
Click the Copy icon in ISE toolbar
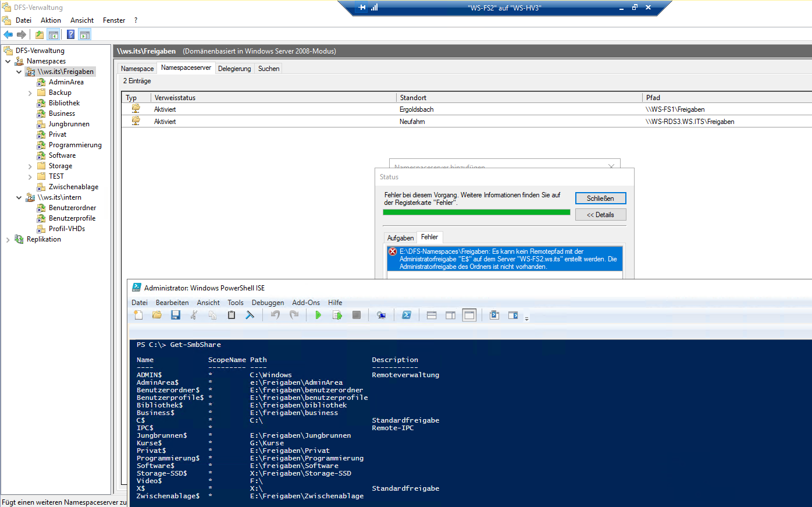tap(213, 315)
